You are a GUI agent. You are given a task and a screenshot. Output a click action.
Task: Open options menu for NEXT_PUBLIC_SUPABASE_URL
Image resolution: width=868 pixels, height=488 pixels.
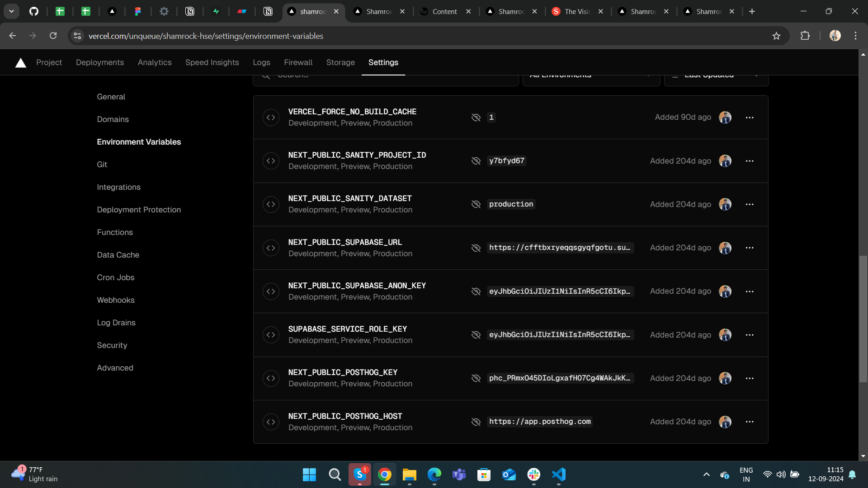click(750, 248)
